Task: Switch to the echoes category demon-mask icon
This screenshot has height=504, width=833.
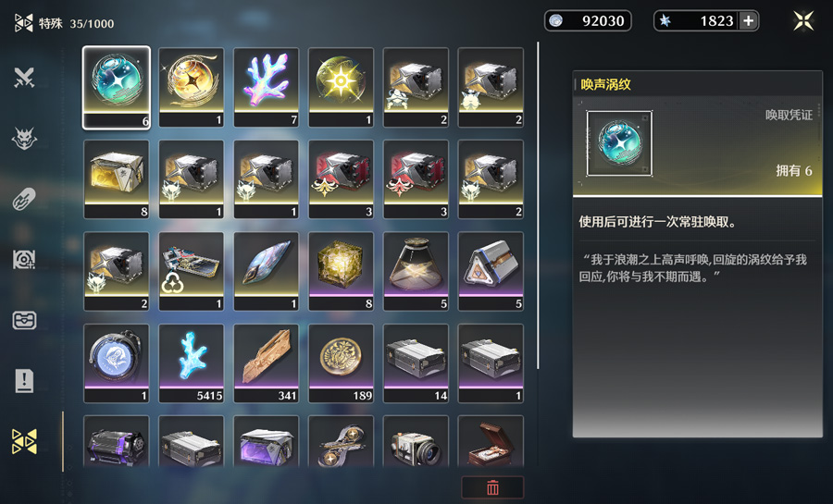Action: pos(24,139)
